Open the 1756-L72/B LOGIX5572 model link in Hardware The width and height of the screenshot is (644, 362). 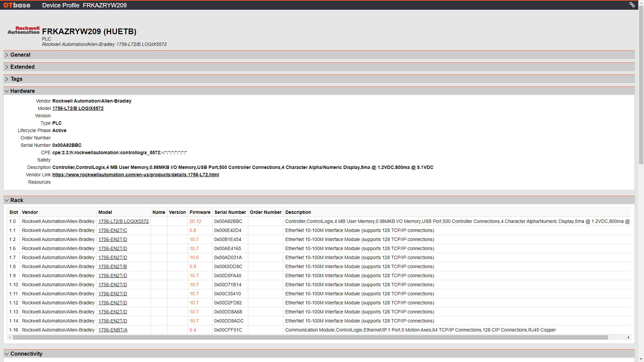[x=78, y=108]
